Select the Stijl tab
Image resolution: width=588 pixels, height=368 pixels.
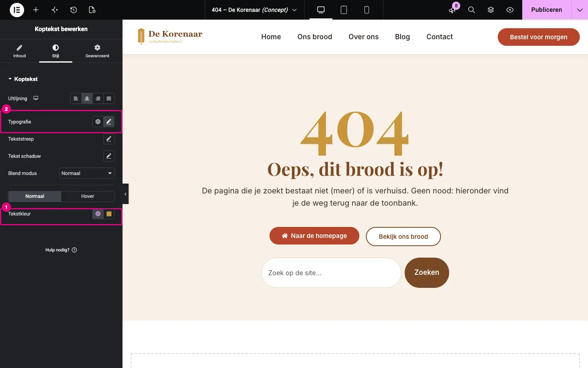point(56,51)
